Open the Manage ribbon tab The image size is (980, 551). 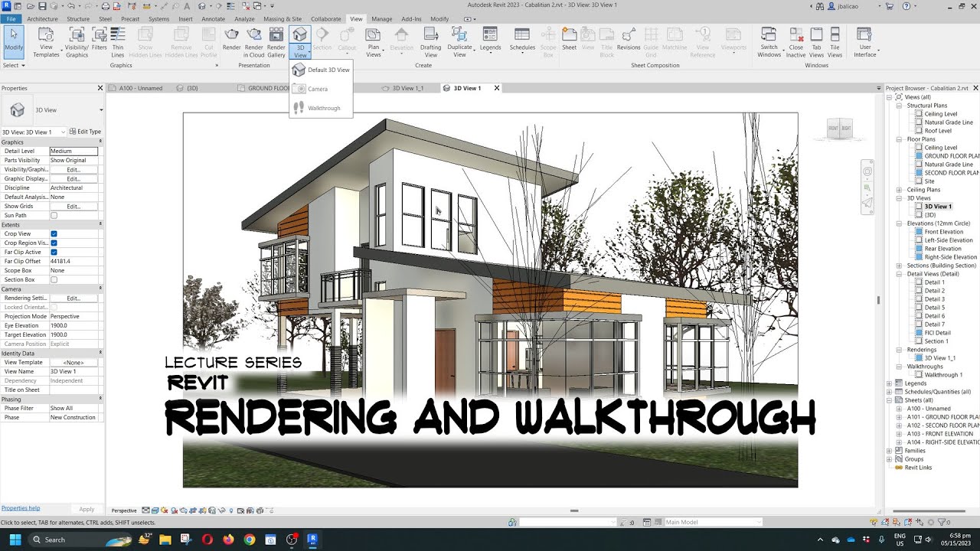(x=381, y=18)
